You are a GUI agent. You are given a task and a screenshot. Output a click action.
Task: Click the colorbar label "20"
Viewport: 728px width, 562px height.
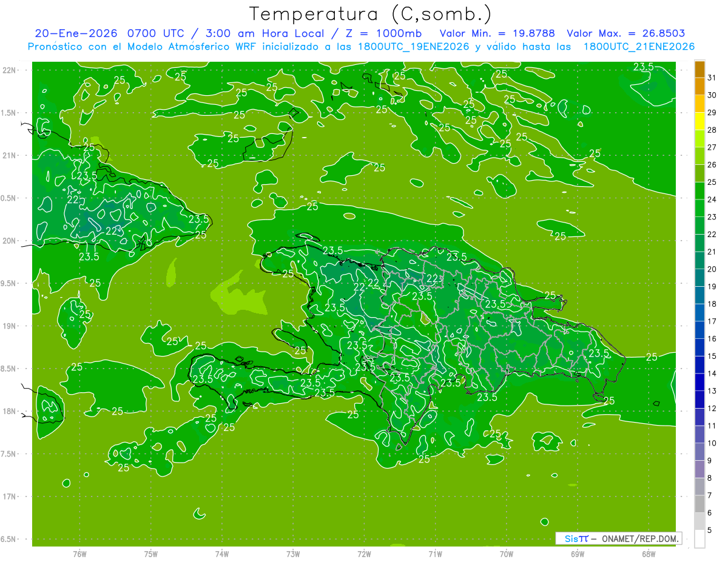[712, 269]
